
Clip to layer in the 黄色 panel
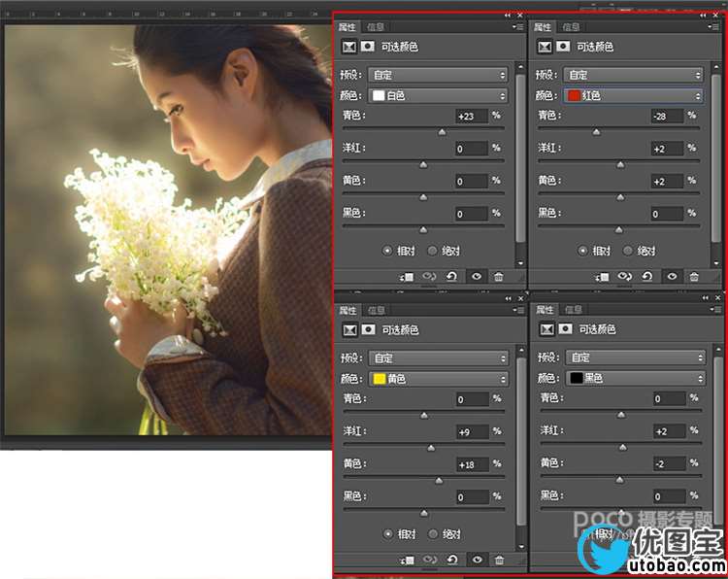tap(407, 560)
